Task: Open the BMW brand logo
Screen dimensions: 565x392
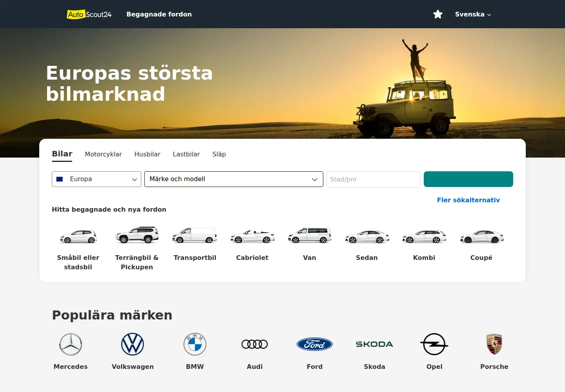Action: click(x=195, y=344)
